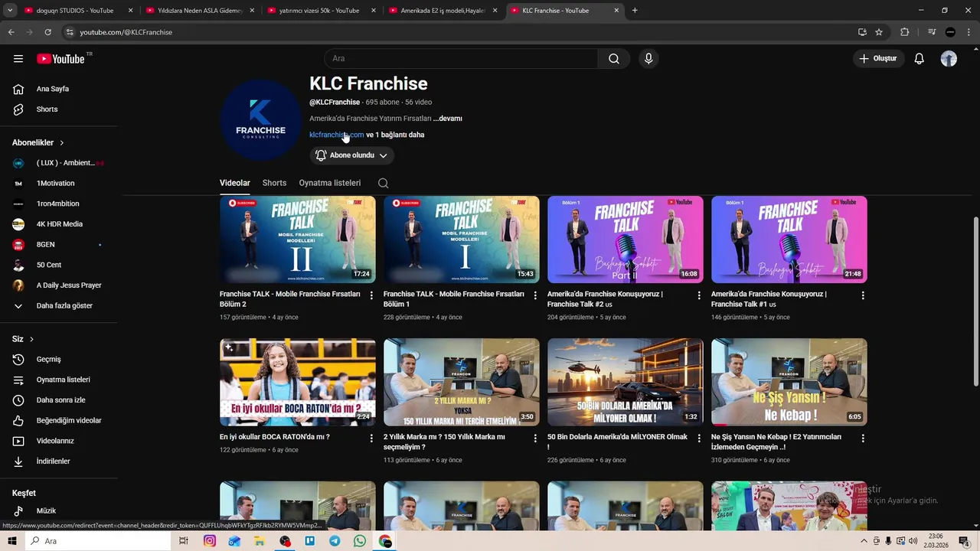The height and width of the screenshot is (551, 980).
Task: Open options for 50 Bin Dolarla video
Action: pyautogui.click(x=699, y=439)
